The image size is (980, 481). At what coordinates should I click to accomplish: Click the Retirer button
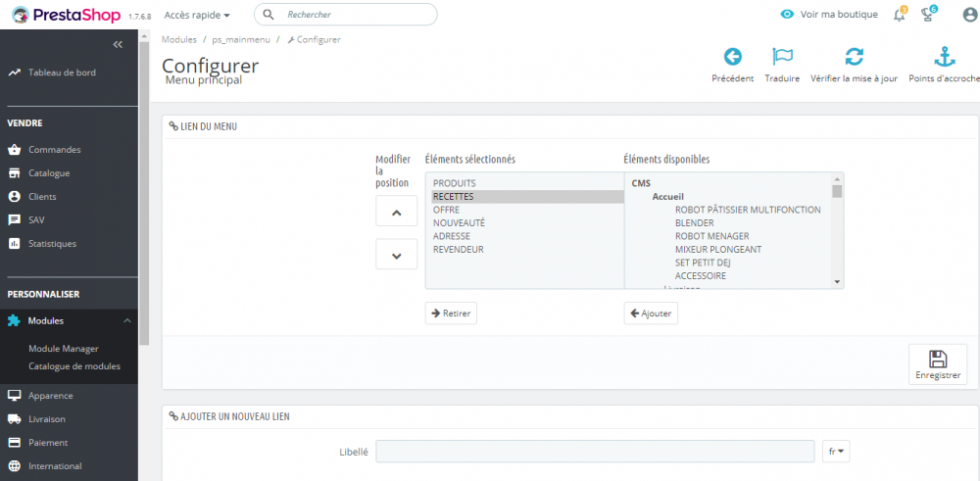(451, 313)
